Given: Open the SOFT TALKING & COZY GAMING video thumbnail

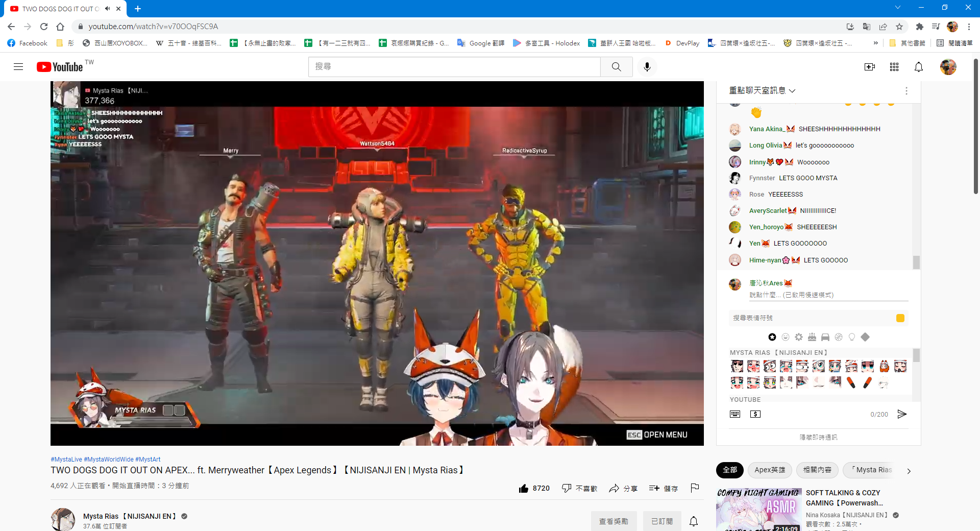Looking at the screenshot, I should [x=758, y=510].
